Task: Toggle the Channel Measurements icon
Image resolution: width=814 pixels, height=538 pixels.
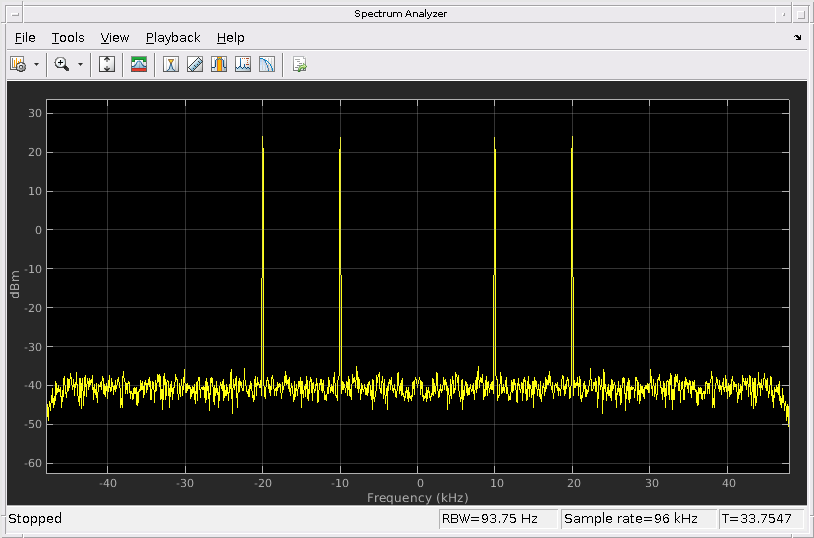Action: click(219, 64)
